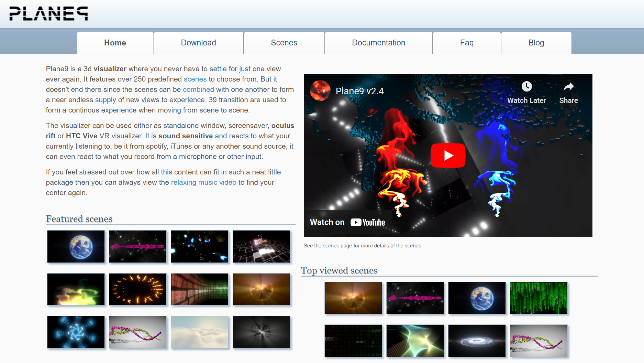Image resolution: width=644 pixels, height=363 pixels.
Task: Open DNA helix featured scene thumbnail
Action: (x=138, y=332)
